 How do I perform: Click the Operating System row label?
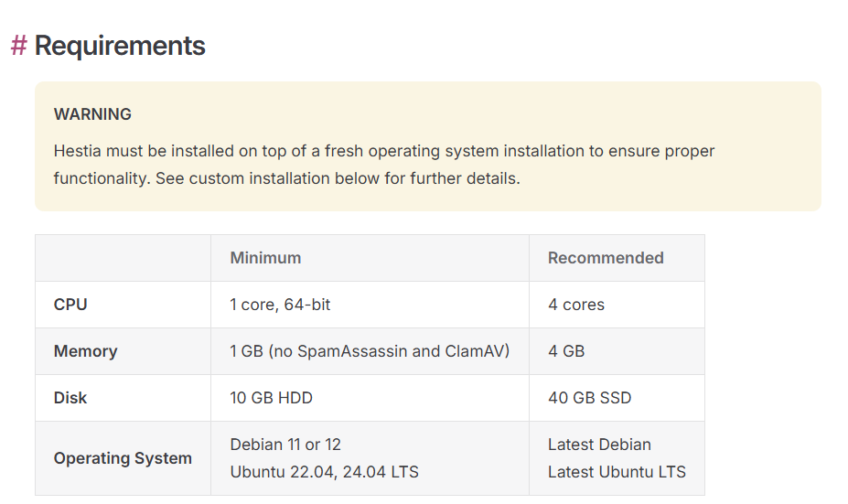[x=123, y=458]
